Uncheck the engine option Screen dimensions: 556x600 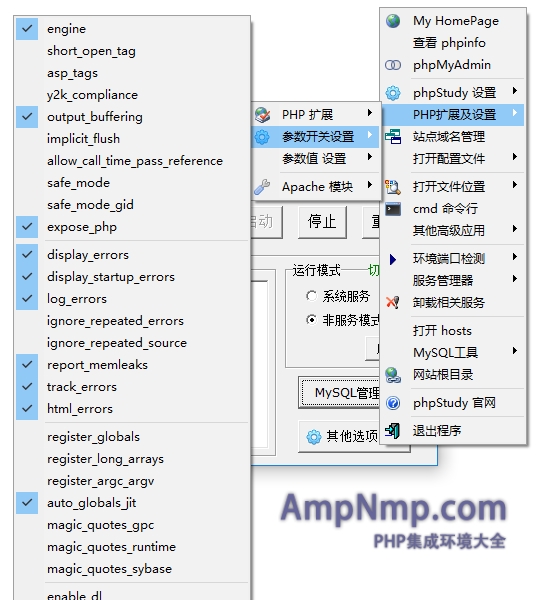click(132, 29)
